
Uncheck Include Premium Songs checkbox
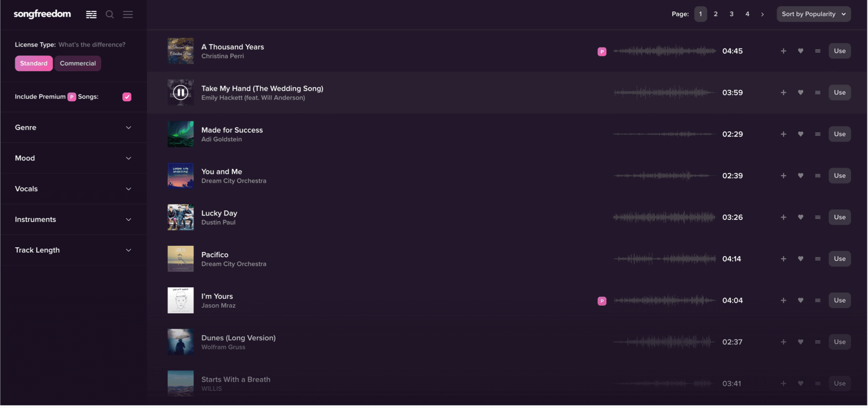pos(127,97)
